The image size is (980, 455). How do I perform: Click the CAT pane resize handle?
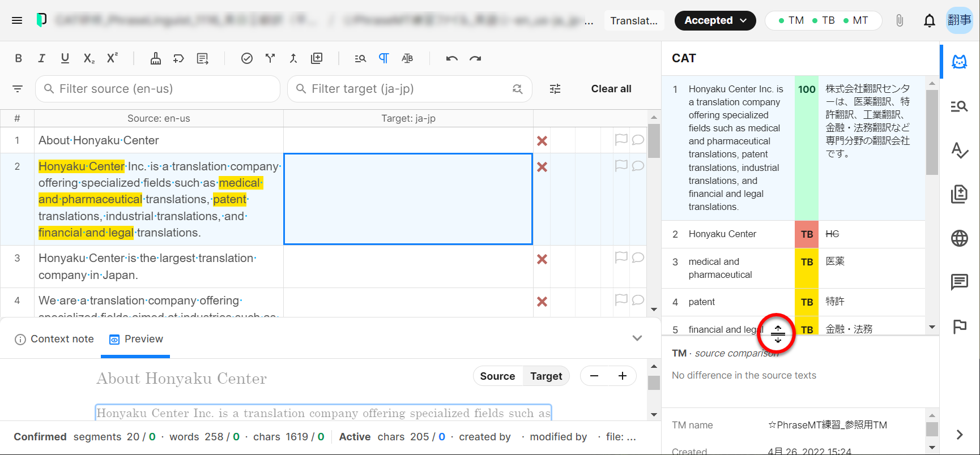(778, 334)
